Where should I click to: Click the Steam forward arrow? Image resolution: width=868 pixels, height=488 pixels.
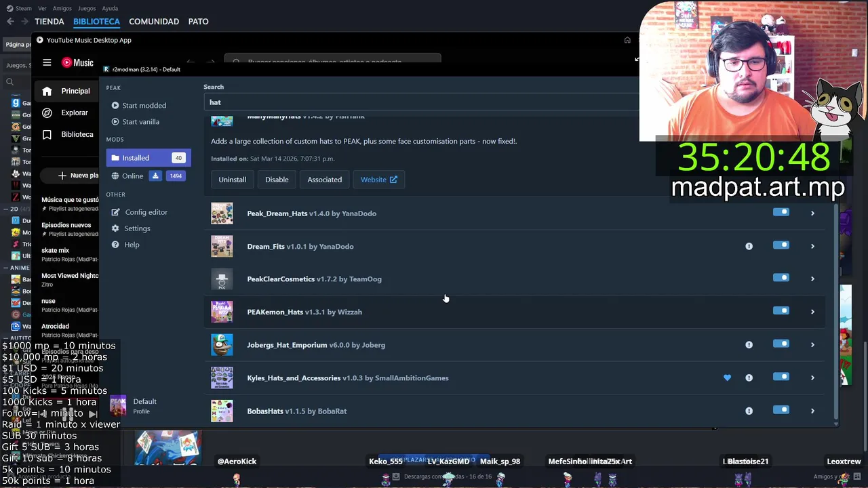point(25,22)
